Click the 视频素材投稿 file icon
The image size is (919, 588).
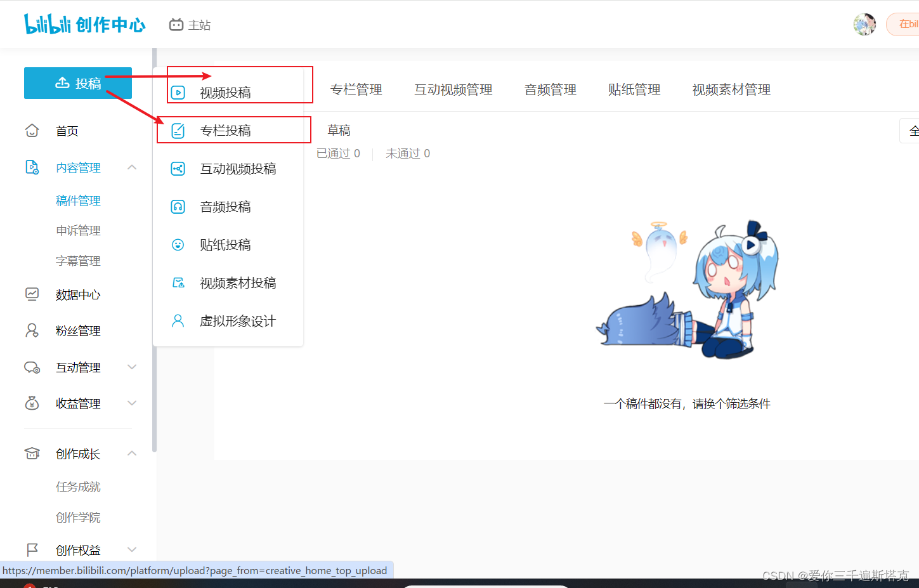pos(178,283)
